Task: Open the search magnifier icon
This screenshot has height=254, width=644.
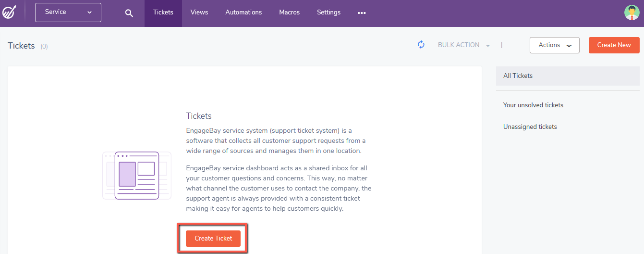Action: point(129,13)
